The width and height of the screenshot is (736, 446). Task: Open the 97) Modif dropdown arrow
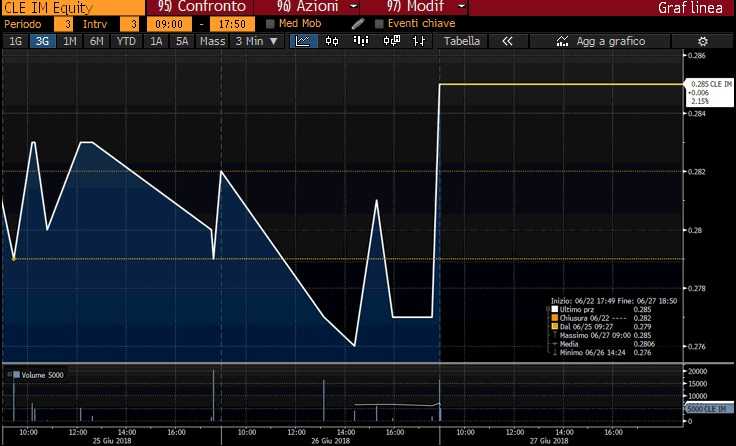[461, 7]
